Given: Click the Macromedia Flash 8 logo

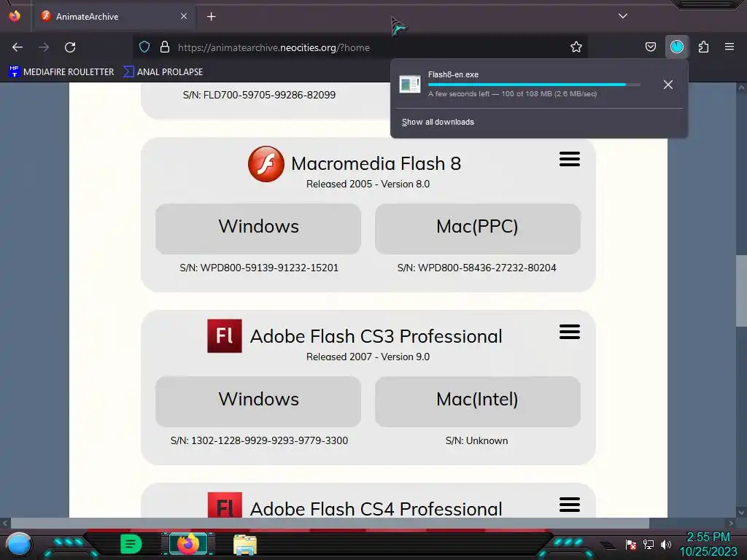Looking at the screenshot, I should point(266,164).
